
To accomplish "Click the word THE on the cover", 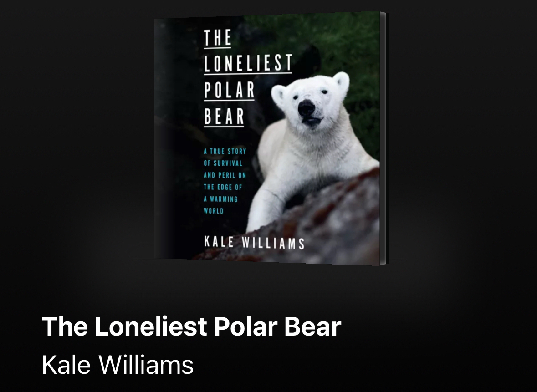I will tap(217, 38).
